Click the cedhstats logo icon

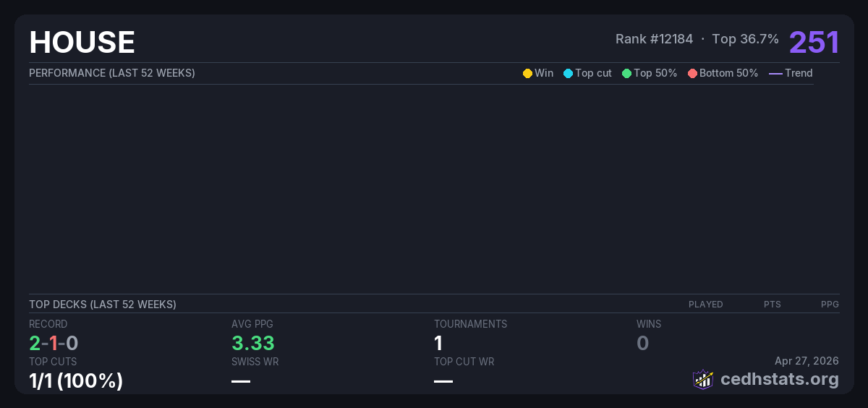tap(703, 379)
